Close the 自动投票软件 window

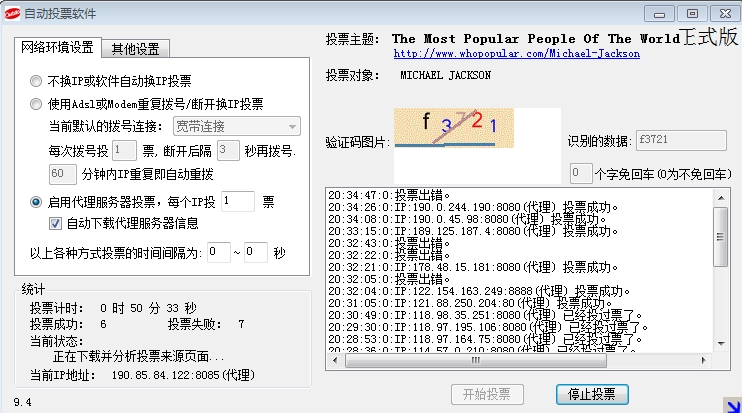pyautogui.click(x=725, y=14)
